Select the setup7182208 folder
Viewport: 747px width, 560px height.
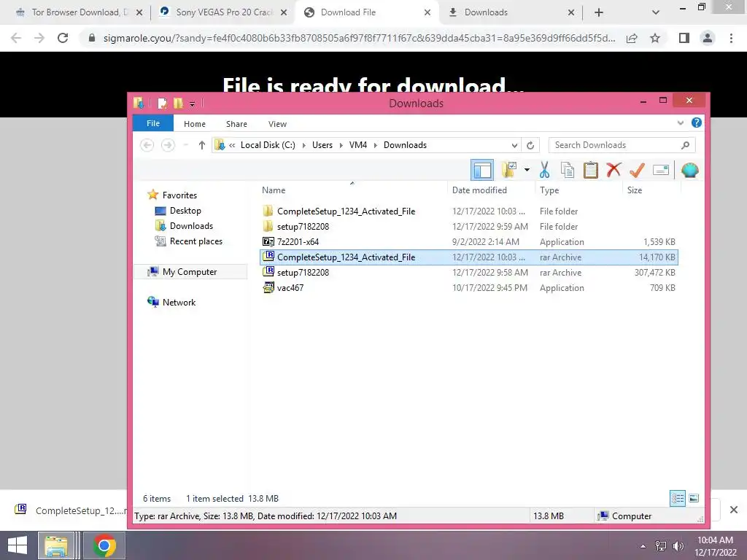(x=469, y=226)
